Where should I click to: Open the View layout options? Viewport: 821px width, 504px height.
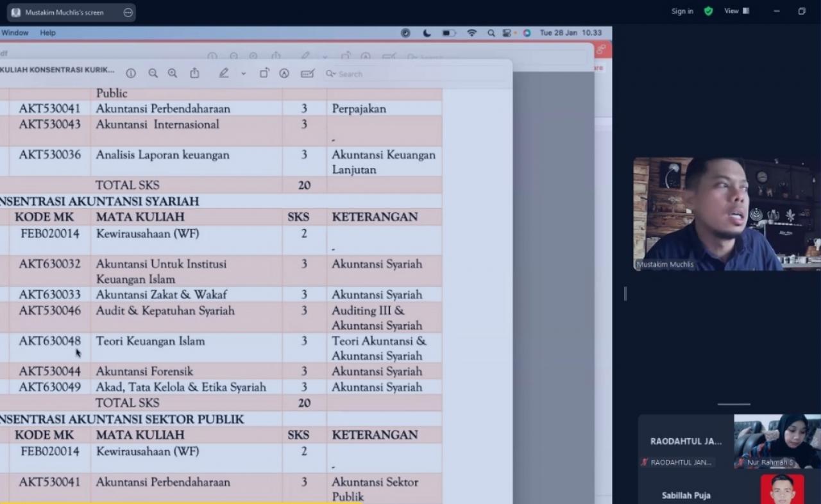pos(736,11)
